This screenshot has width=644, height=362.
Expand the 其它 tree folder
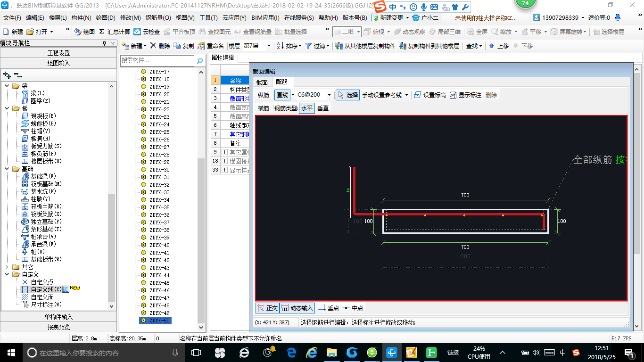7,267
